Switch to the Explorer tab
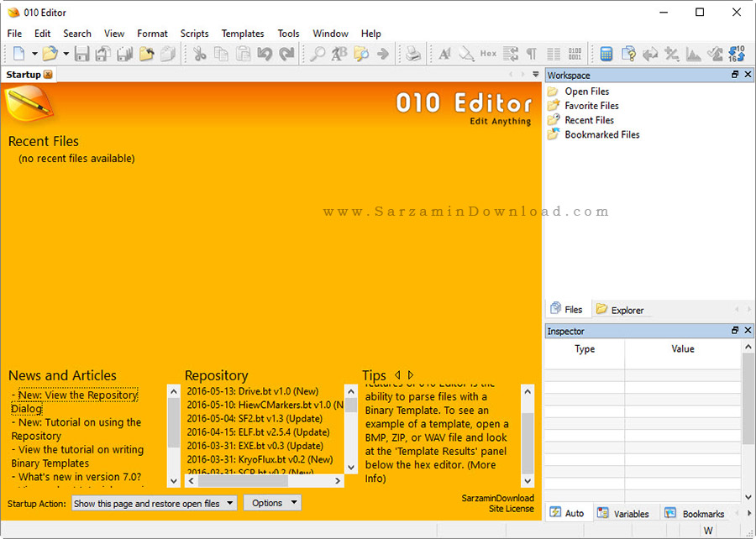Image resolution: width=756 pixels, height=539 pixels. tap(620, 310)
